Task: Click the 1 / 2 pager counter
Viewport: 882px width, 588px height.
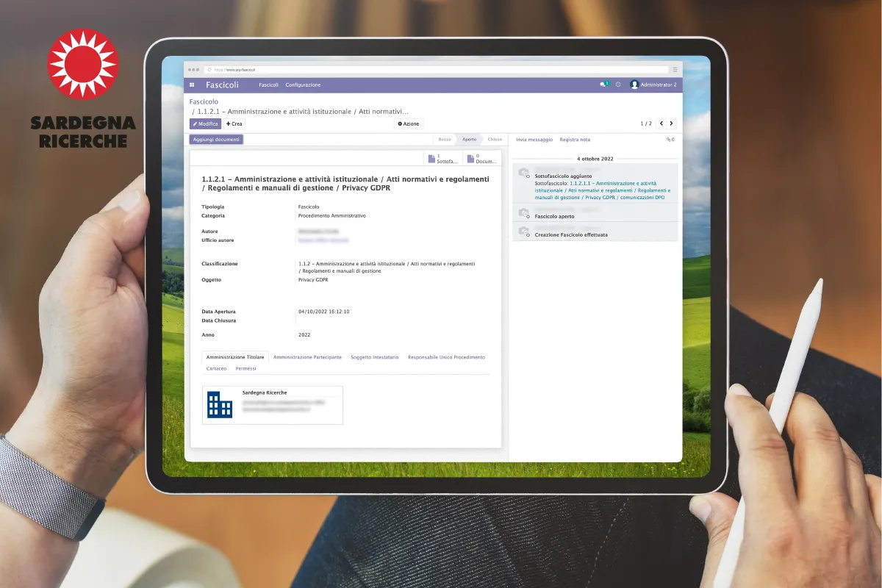Action: pos(646,123)
